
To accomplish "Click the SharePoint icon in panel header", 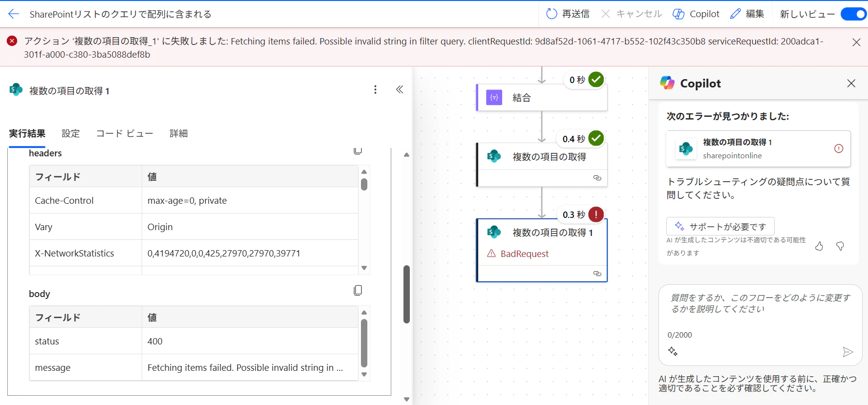I will (16, 89).
